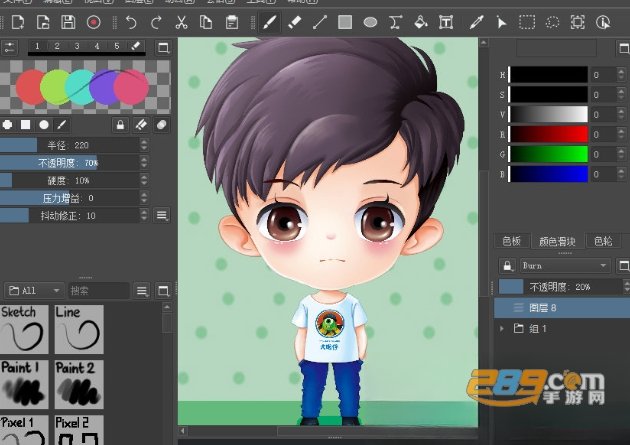Viewport: 630px width, 445px height.
Task: Choose the dotted circular selection tool
Action: (x=552, y=22)
